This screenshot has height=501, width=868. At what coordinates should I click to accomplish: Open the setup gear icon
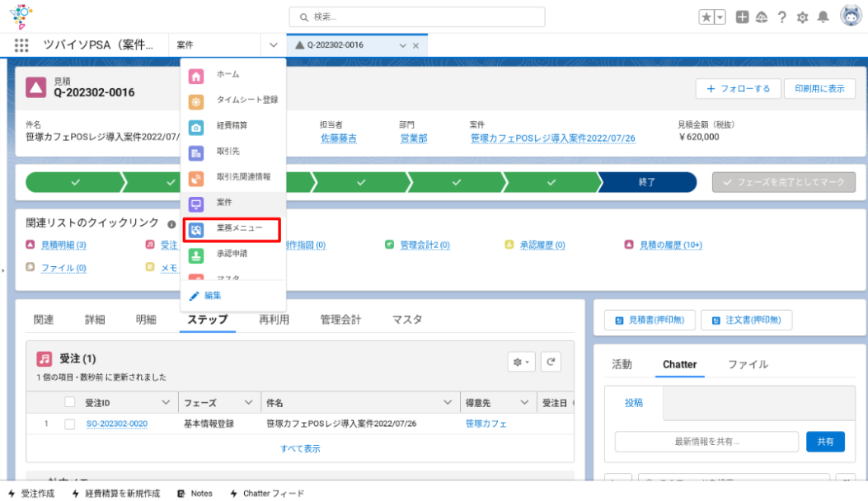tap(802, 17)
